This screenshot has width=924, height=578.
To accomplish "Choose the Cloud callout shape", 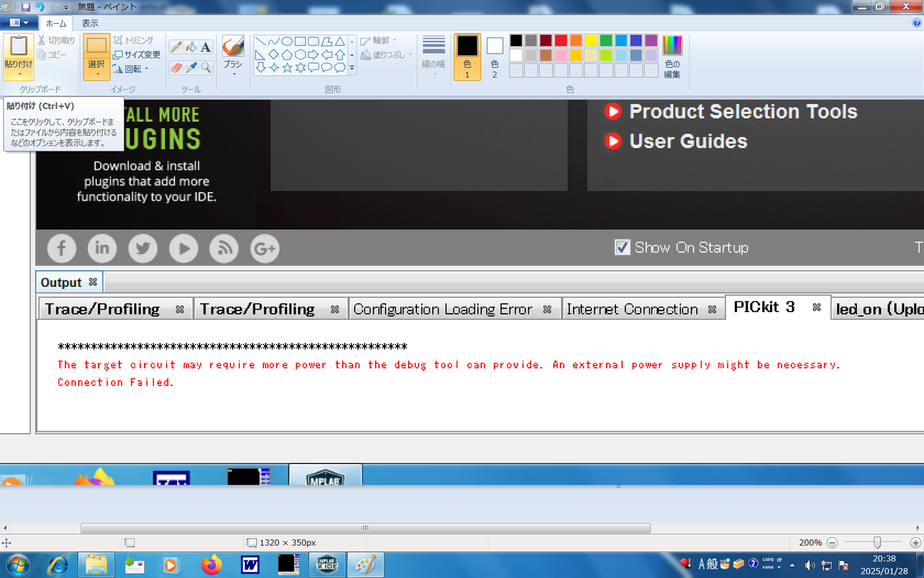I will click(x=339, y=68).
